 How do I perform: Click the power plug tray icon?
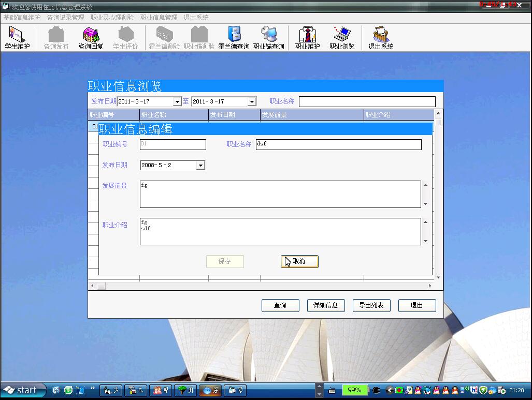(x=376, y=391)
